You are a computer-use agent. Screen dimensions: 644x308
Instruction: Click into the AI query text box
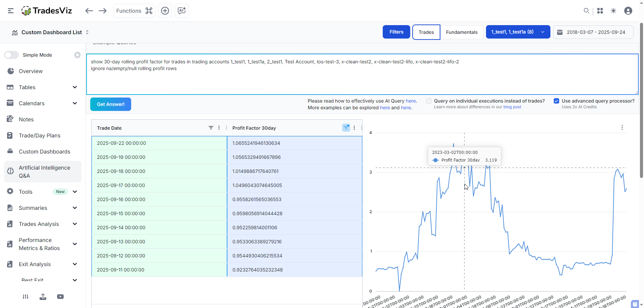point(362,74)
